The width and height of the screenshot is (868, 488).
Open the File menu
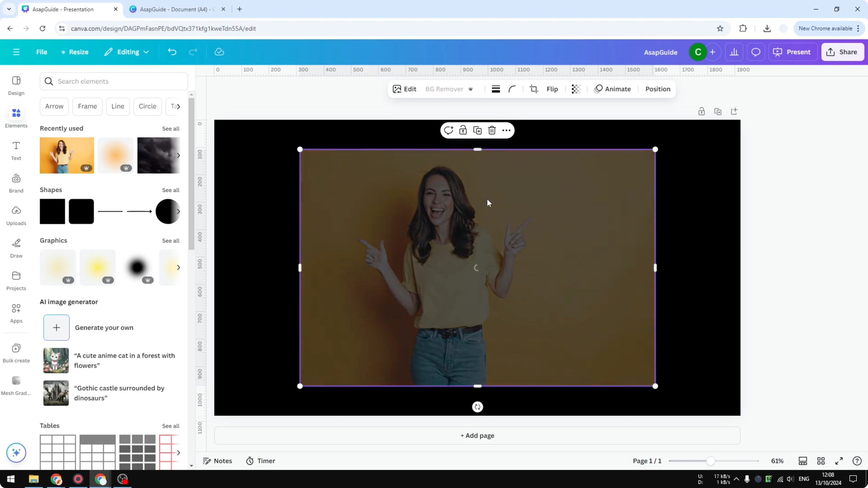tap(42, 52)
